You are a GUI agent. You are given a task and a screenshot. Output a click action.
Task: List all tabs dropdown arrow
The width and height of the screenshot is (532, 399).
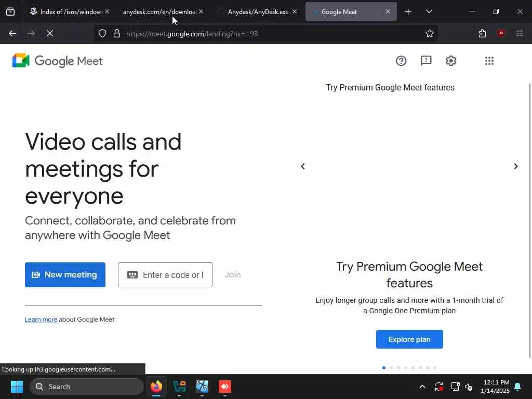(x=429, y=11)
